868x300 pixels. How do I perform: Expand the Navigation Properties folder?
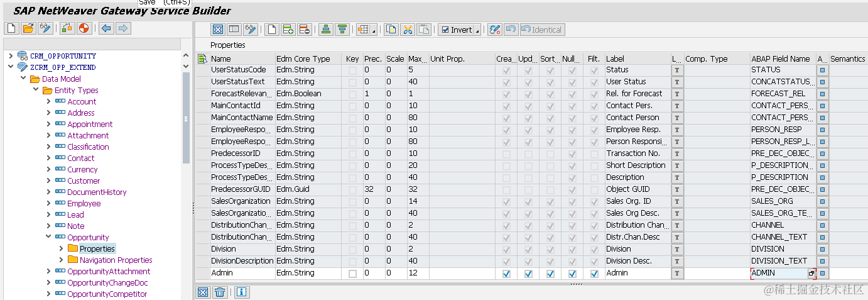click(61, 260)
